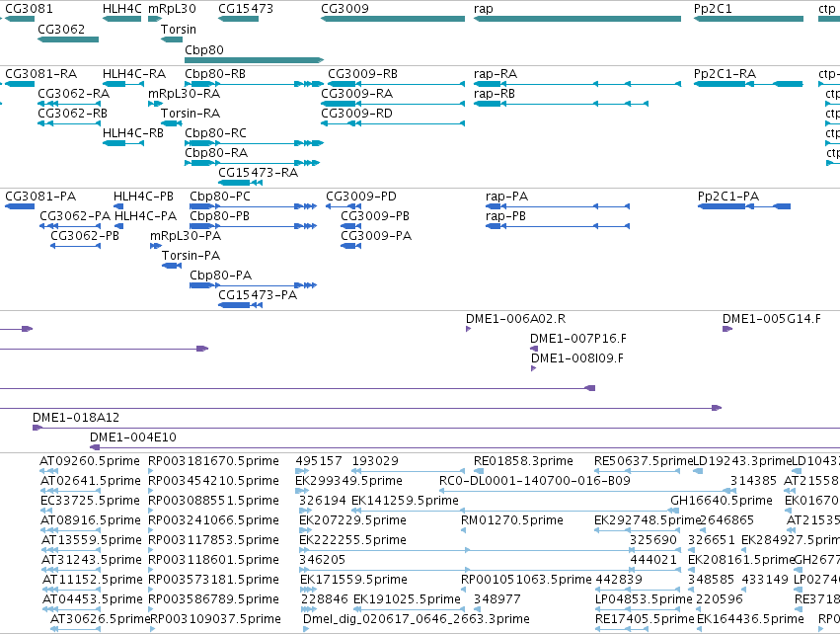The height and width of the screenshot is (634, 840).
Task: Select protein CG3081-PA
Action: tap(40, 197)
